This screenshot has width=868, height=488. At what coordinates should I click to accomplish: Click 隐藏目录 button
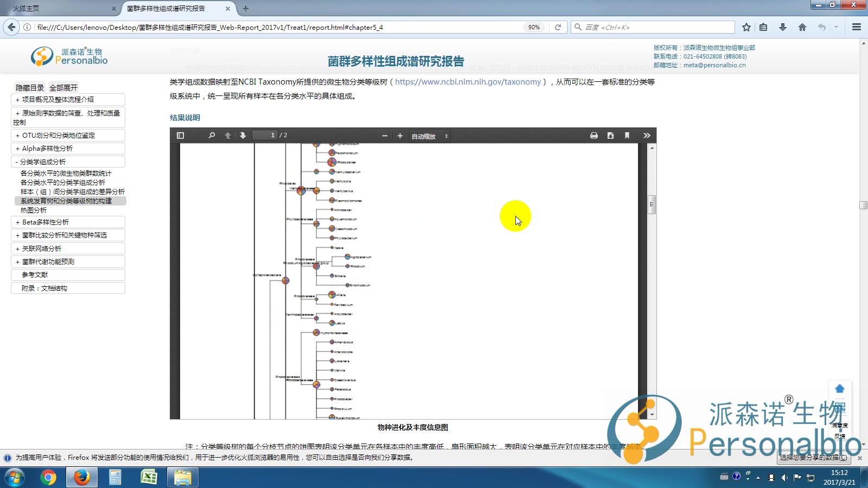pos(30,88)
